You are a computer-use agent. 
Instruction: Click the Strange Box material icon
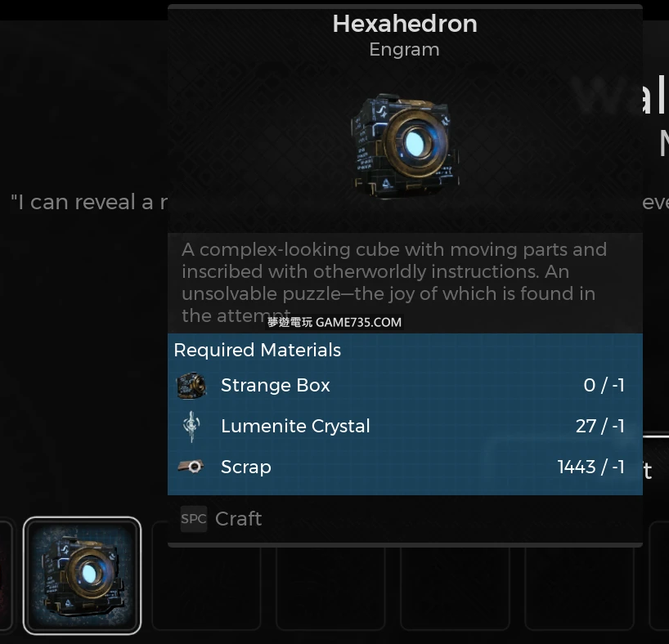pyautogui.click(x=191, y=386)
